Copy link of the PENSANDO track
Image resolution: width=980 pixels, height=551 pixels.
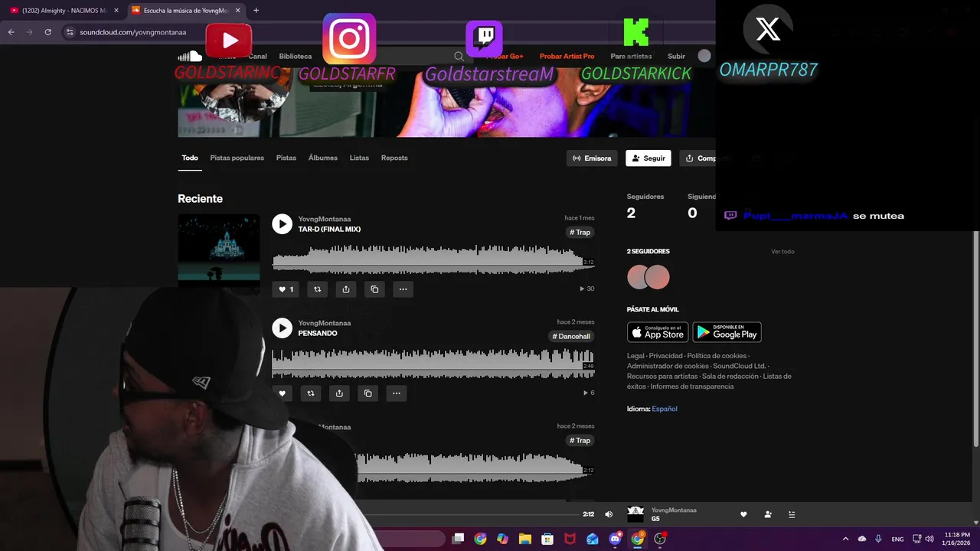(368, 393)
